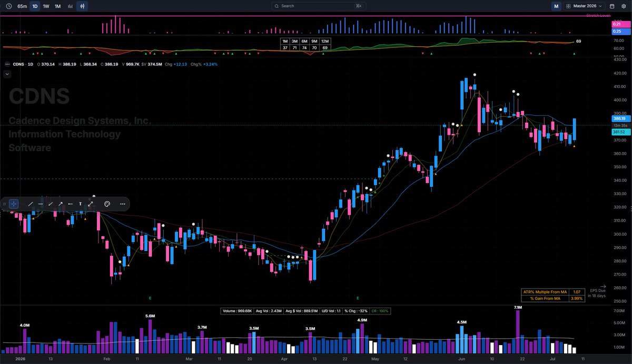Screen dimensions: 632x364
Task: Open more drawing tools ellipsis menu
Action: [122, 204]
